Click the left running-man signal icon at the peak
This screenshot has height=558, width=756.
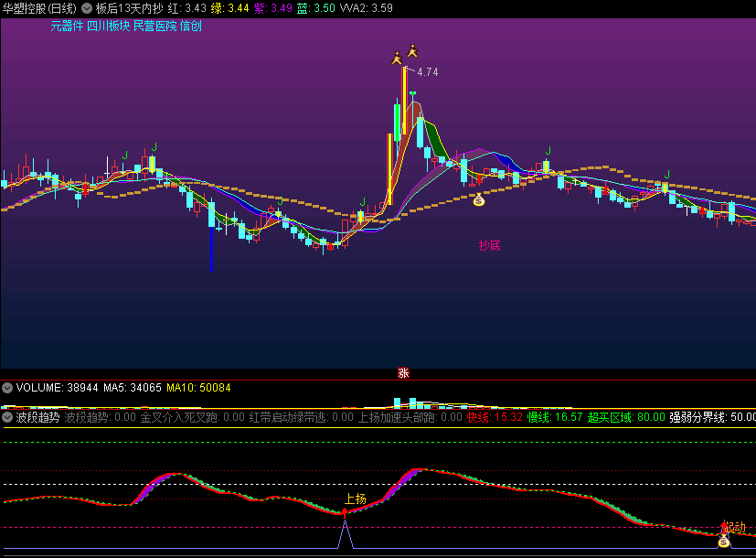[397, 59]
